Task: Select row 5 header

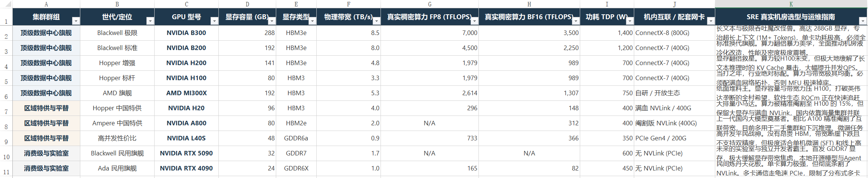Action: click(x=6, y=78)
